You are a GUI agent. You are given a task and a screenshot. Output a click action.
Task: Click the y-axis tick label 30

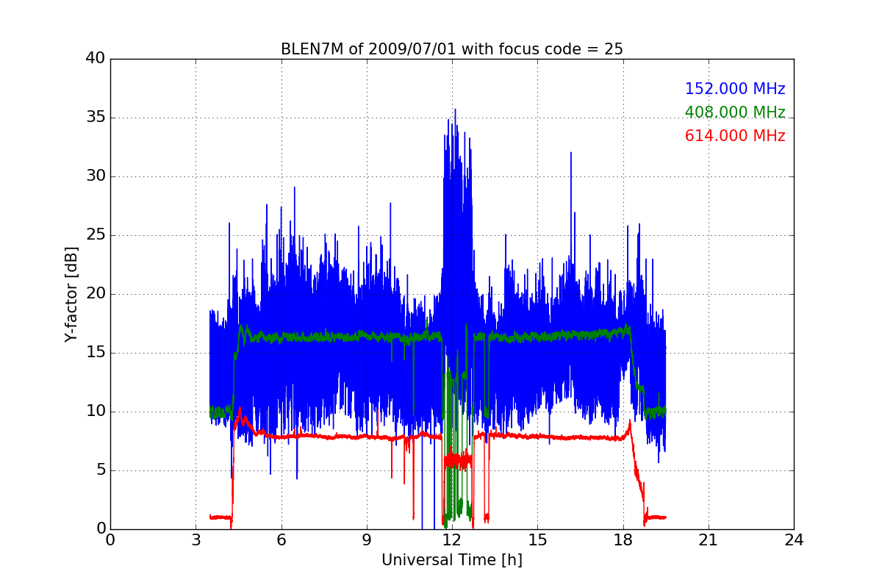[x=96, y=176]
